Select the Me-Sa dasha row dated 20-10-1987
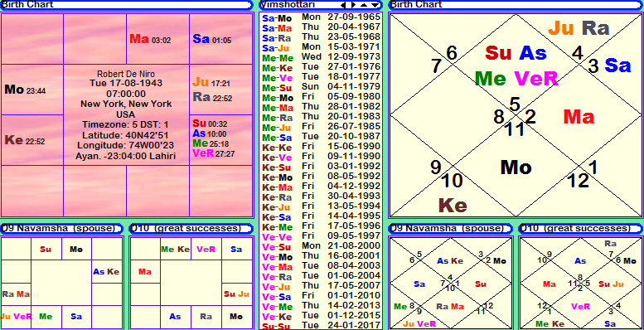 point(321,137)
